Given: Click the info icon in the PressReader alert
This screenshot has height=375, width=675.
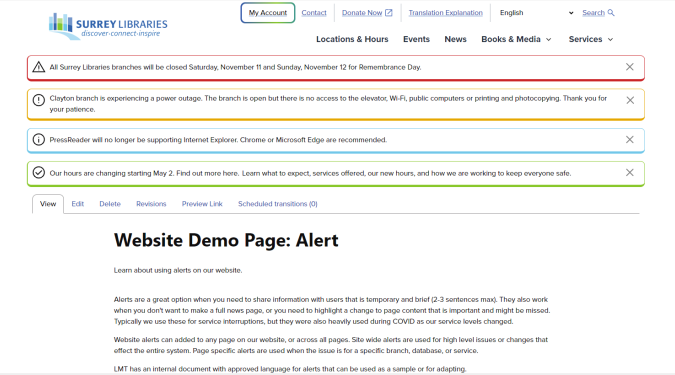Looking at the screenshot, I should pos(39,140).
